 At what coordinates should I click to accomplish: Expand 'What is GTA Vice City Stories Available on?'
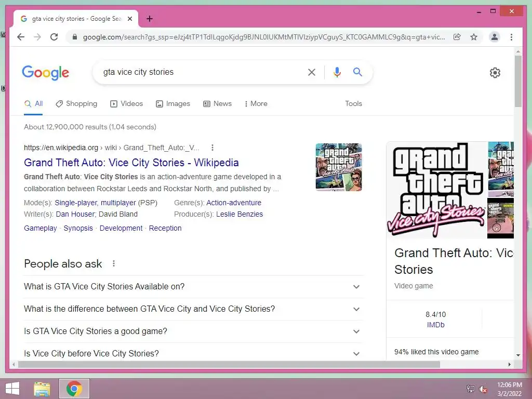pos(193,287)
